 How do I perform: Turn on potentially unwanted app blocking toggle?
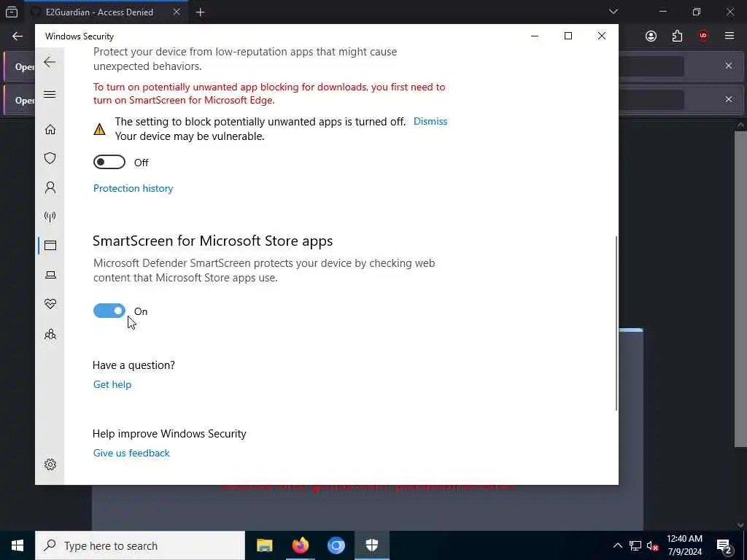[x=109, y=163]
